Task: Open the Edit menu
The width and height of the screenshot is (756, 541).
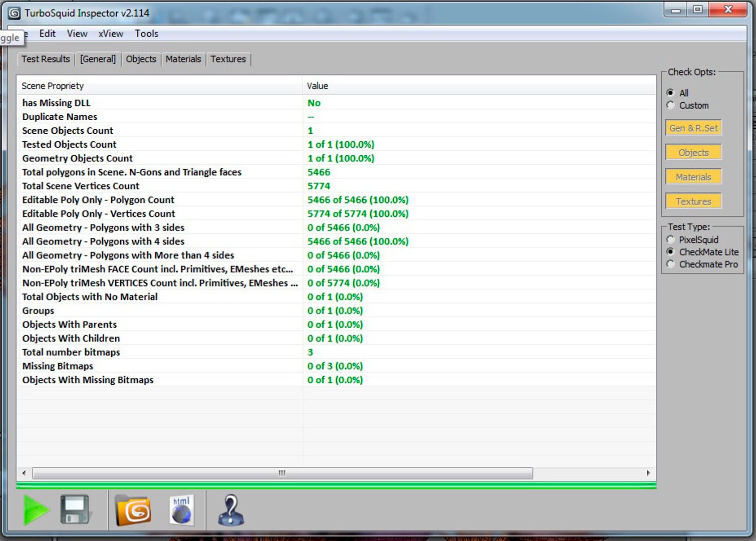Action: (x=48, y=34)
